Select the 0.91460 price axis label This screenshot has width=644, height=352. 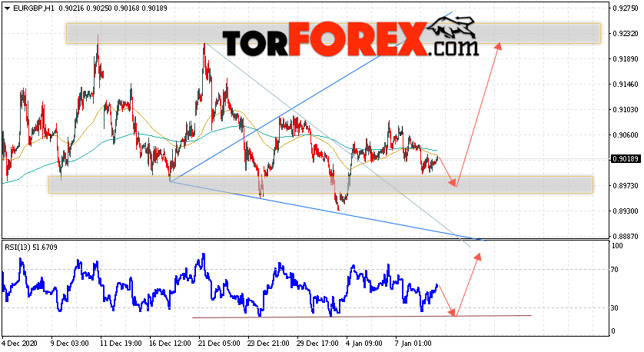tap(626, 85)
